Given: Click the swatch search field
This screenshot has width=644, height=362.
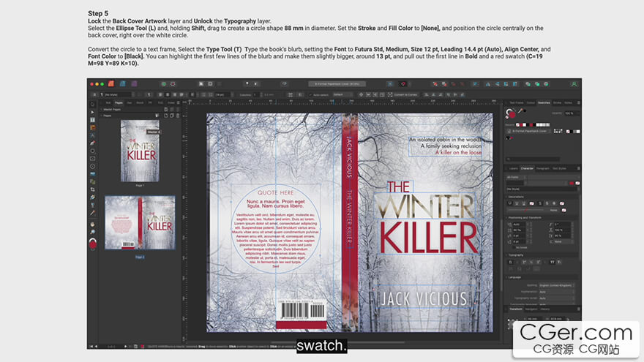Looking at the screenshot, I should [x=533, y=159].
